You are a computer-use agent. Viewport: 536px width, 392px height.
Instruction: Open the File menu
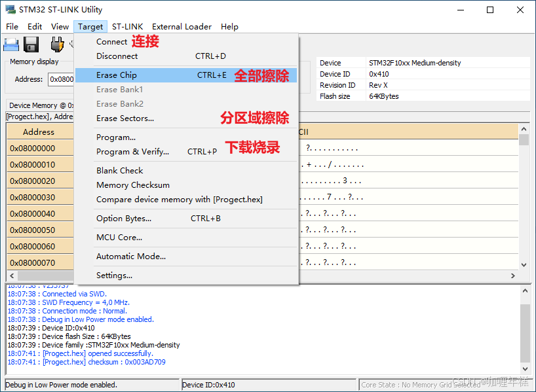tap(12, 27)
